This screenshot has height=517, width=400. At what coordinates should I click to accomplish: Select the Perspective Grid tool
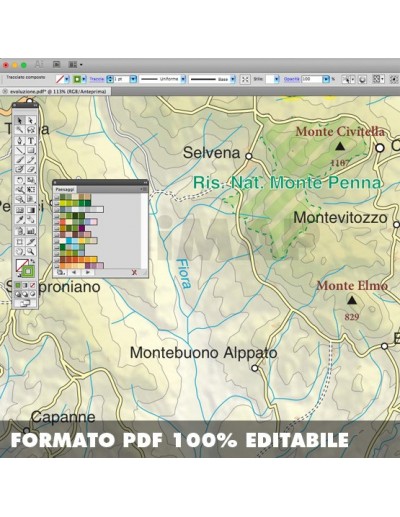pyautogui.click(x=30, y=199)
